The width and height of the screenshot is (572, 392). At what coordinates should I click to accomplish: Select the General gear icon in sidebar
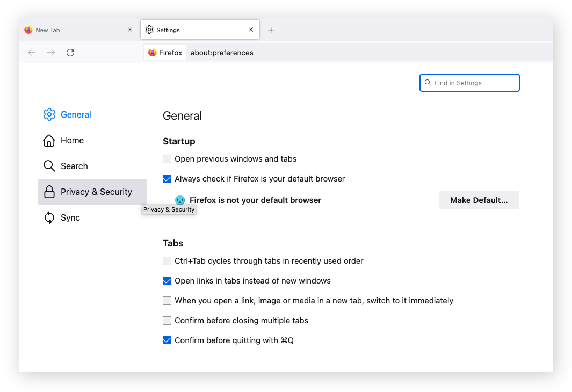tap(49, 114)
